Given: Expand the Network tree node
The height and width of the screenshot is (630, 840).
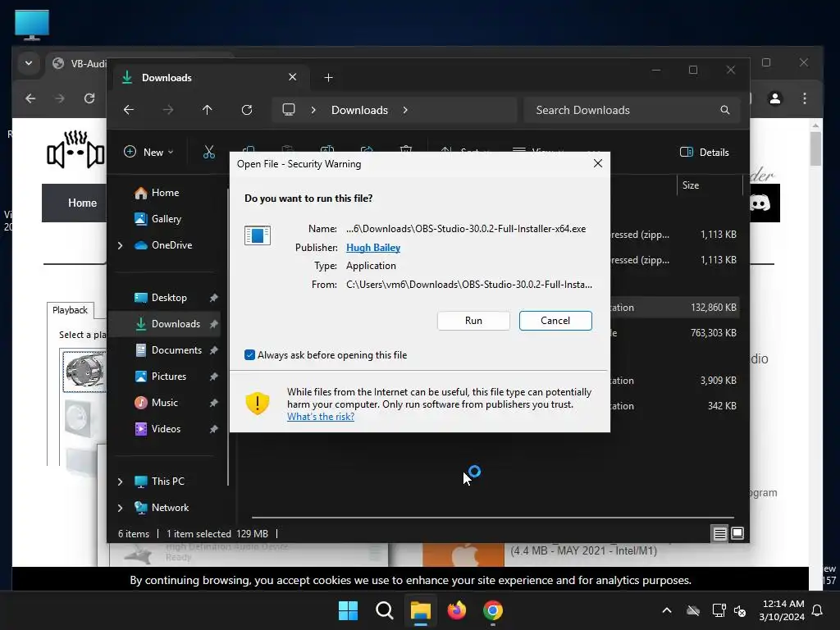Looking at the screenshot, I should coord(120,508).
